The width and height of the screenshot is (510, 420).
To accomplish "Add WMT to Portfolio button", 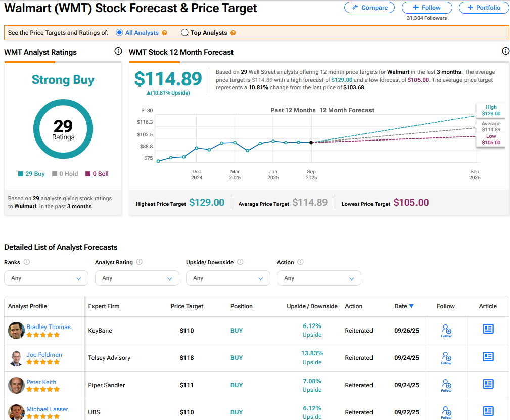I will pos(484,8).
